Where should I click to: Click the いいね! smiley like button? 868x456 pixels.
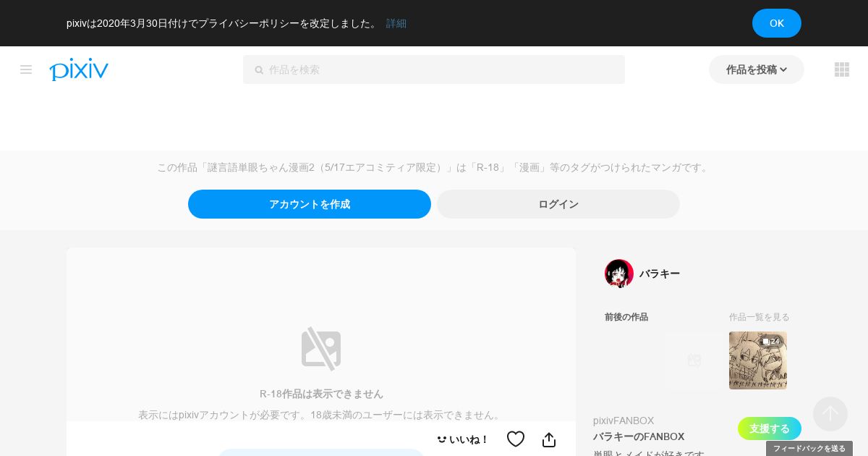point(463,439)
